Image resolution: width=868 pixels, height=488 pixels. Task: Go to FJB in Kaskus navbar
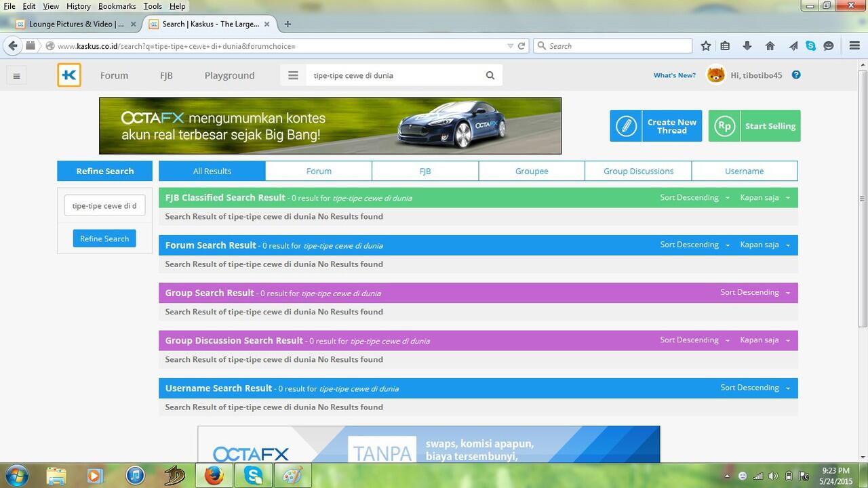point(166,75)
